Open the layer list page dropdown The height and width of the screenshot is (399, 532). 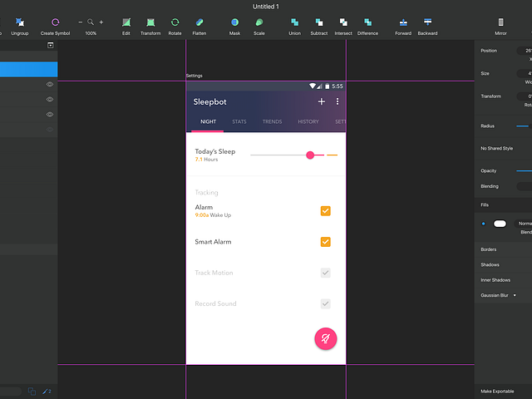click(x=50, y=45)
